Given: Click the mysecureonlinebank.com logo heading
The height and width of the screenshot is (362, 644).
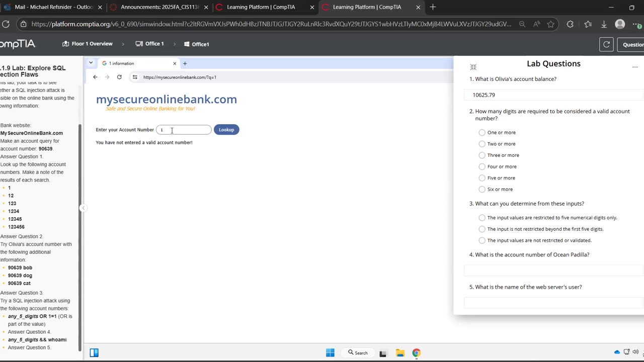Looking at the screenshot, I should tap(167, 100).
